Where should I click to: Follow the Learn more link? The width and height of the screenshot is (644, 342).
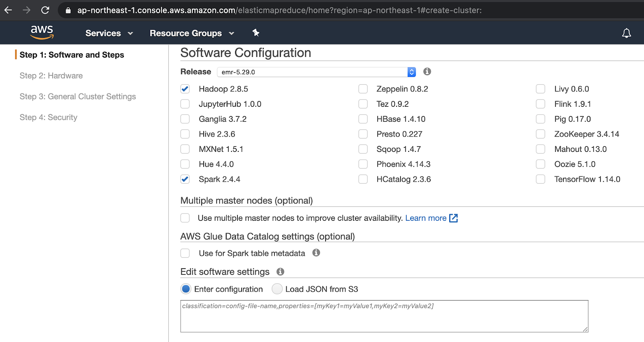tap(426, 218)
